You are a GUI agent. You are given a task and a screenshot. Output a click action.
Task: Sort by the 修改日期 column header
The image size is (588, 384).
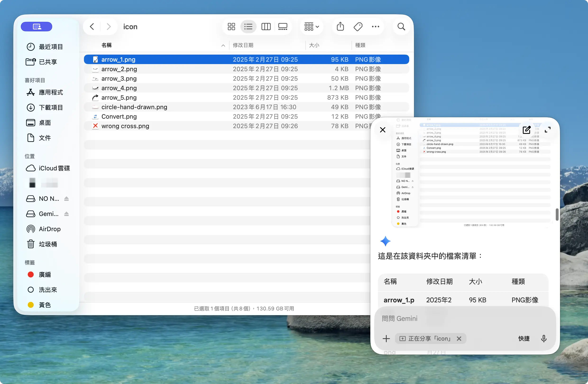243,45
